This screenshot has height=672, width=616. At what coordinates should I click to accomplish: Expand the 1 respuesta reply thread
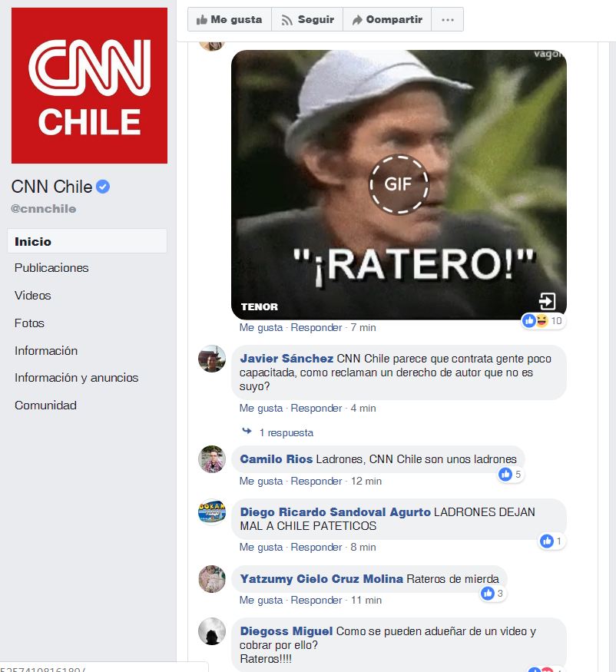286,433
